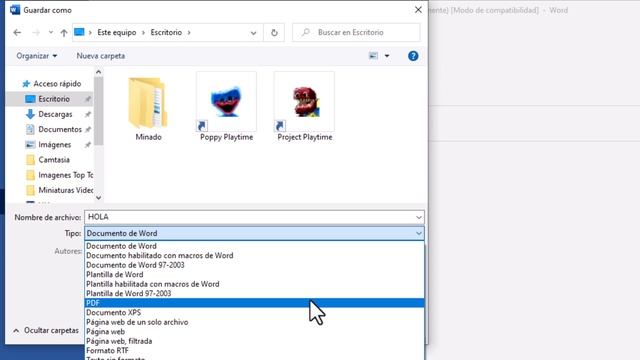The width and height of the screenshot is (640, 360).
Task: Choose Documento de Word in the type list
Action: [254, 246]
